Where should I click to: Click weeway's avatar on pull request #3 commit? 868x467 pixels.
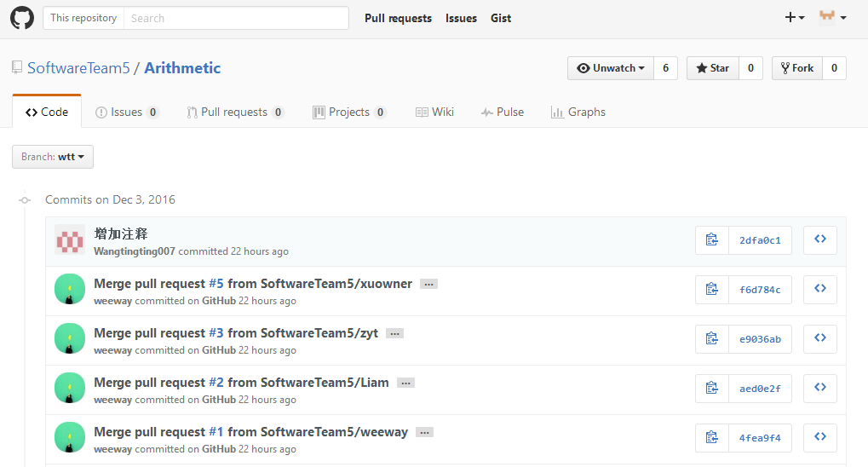pos(70,338)
